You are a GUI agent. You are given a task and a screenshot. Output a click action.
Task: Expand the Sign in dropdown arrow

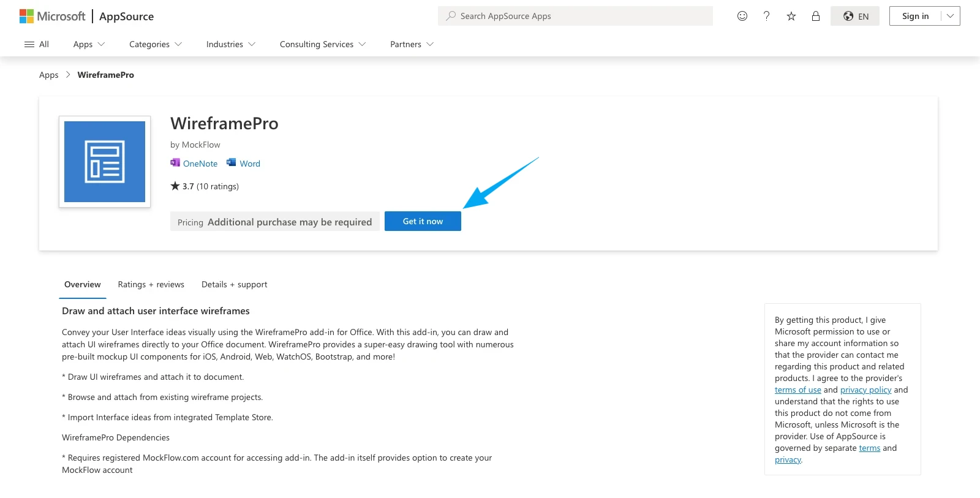tap(950, 16)
